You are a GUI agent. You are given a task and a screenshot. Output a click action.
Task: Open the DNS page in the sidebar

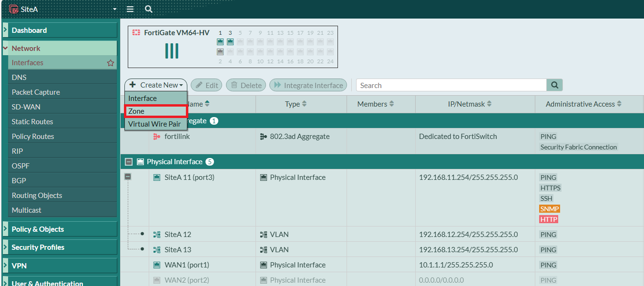(x=62, y=78)
